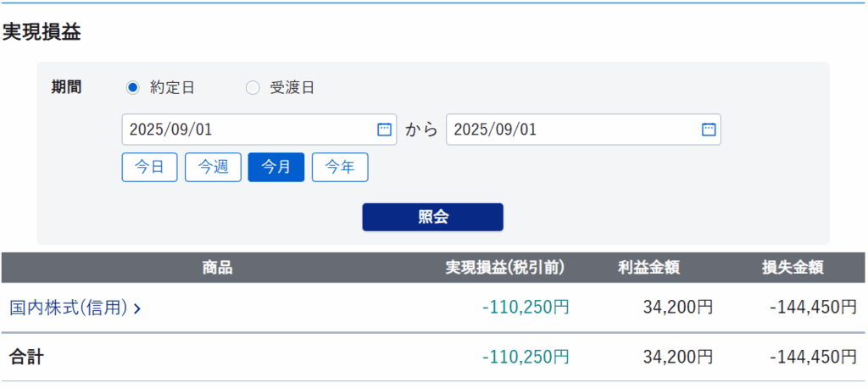Focus the start date input field
868x388 pixels.
click(246, 130)
